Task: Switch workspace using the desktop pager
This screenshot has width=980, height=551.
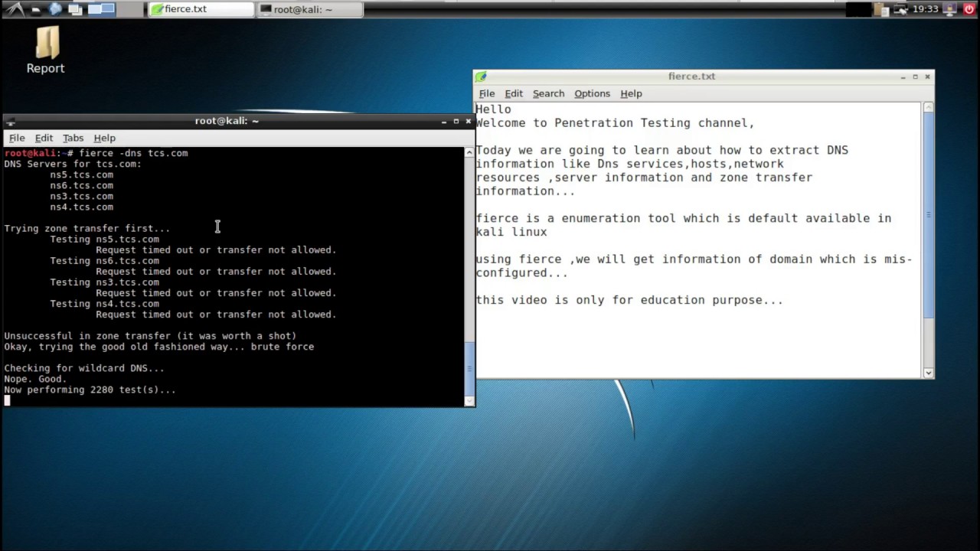Action: 116,10
